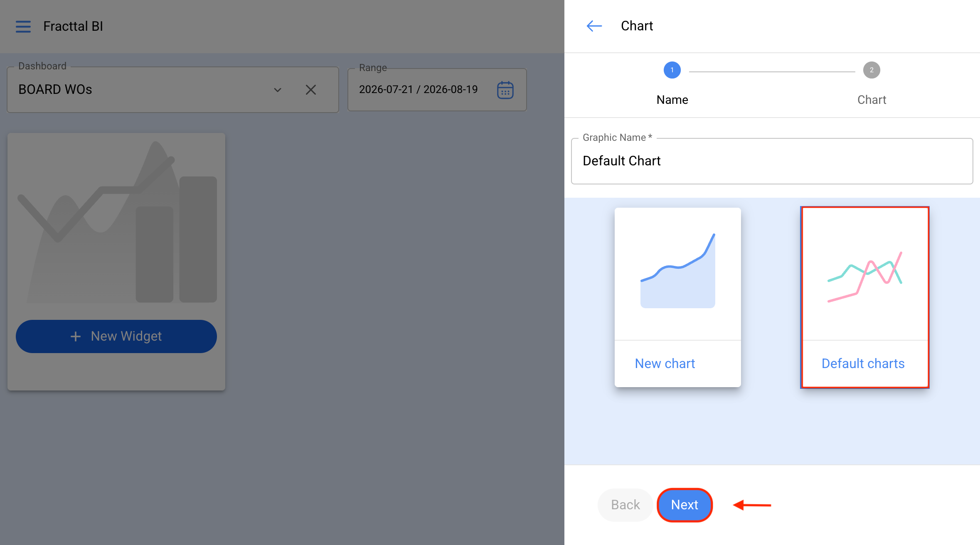This screenshot has width=980, height=545.
Task: Choose the New chart label
Action: (x=665, y=363)
